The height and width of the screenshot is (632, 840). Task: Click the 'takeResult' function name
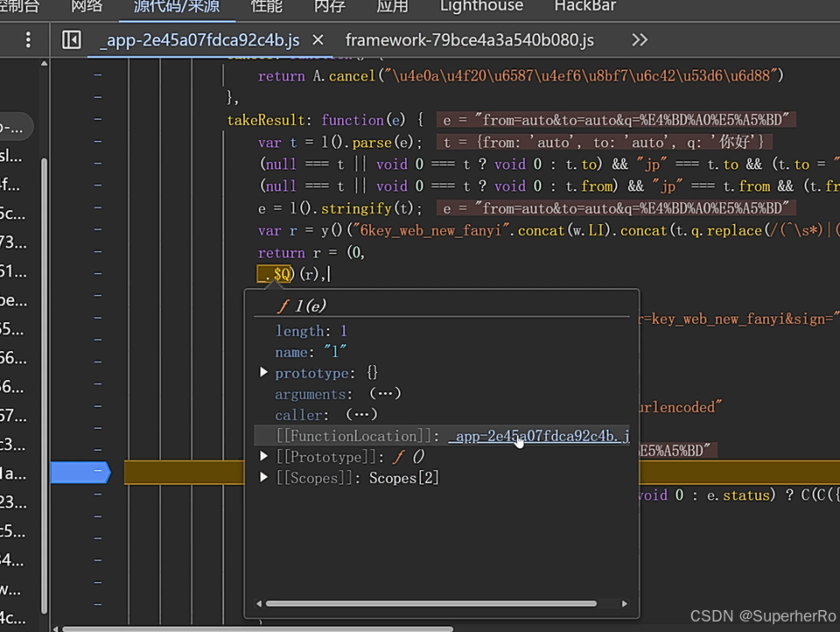pyautogui.click(x=266, y=120)
